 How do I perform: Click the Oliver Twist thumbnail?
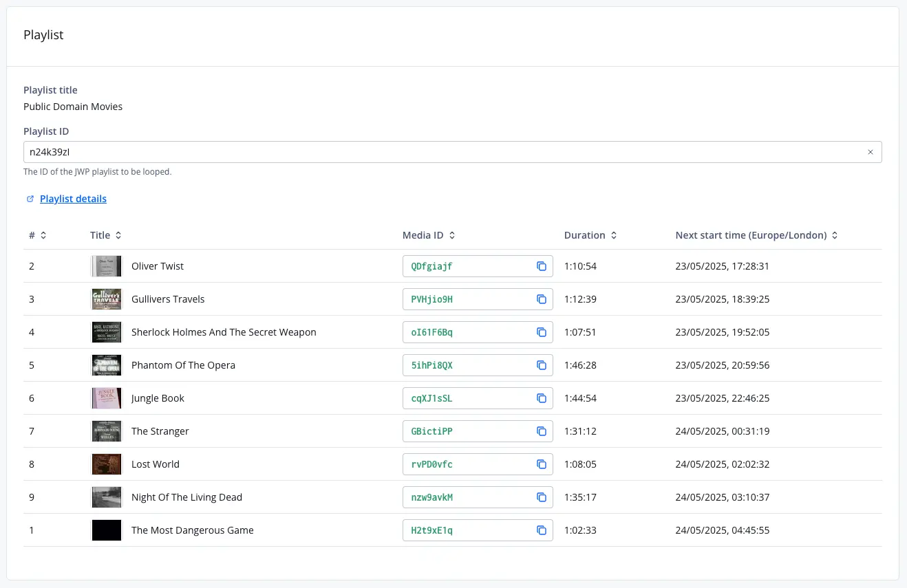pos(106,266)
